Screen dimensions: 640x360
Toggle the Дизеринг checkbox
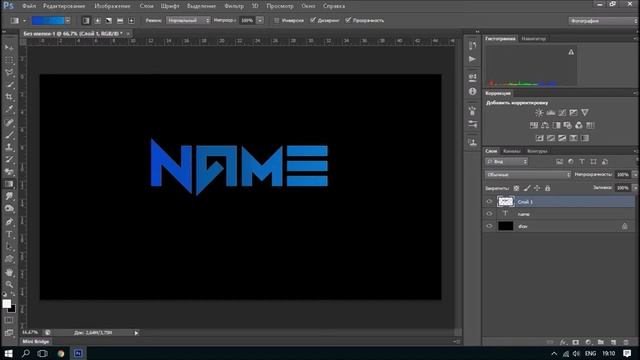tap(313, 20)
